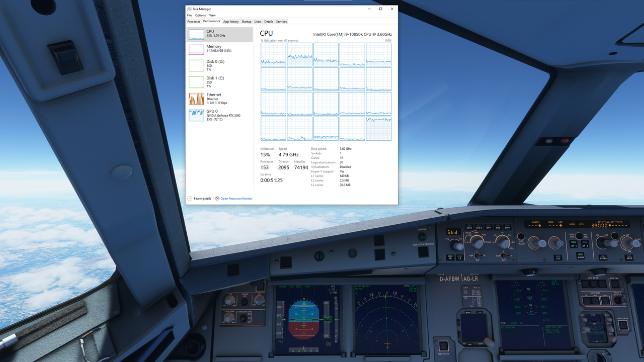The image size is (644, 362).
Task: Toggle the ARPT button on EFIS panel
Action: click(507, 227)
